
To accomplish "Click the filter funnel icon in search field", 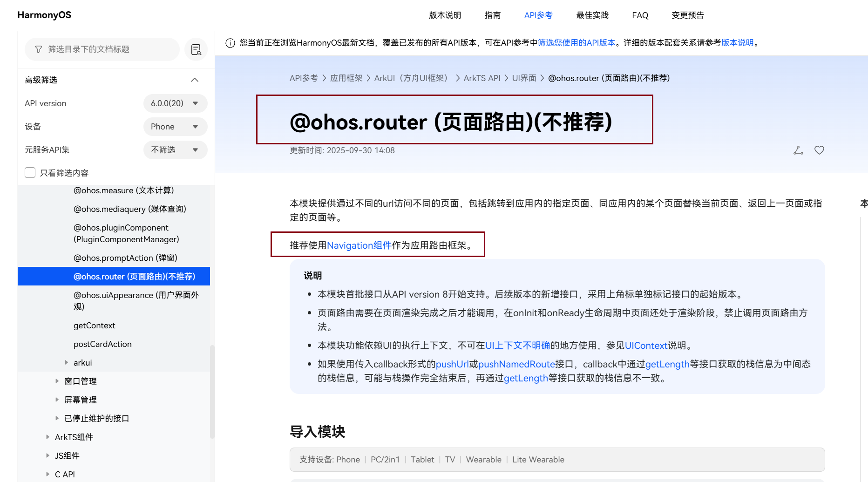I will (39, 49).
